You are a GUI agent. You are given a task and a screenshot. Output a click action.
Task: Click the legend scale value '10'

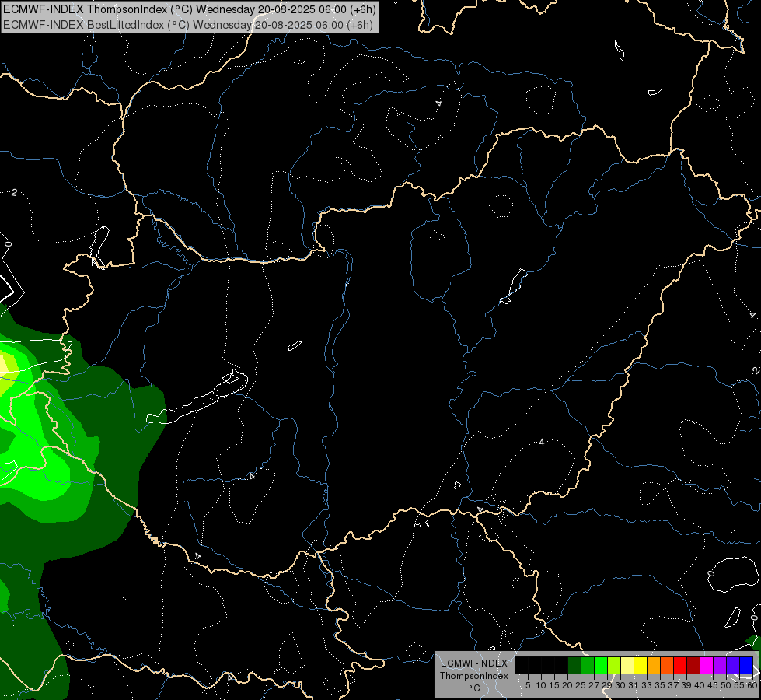pos(541,685)
